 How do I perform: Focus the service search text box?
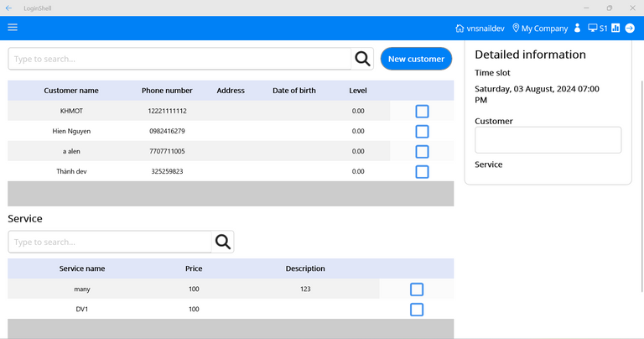tap(109, 242)
